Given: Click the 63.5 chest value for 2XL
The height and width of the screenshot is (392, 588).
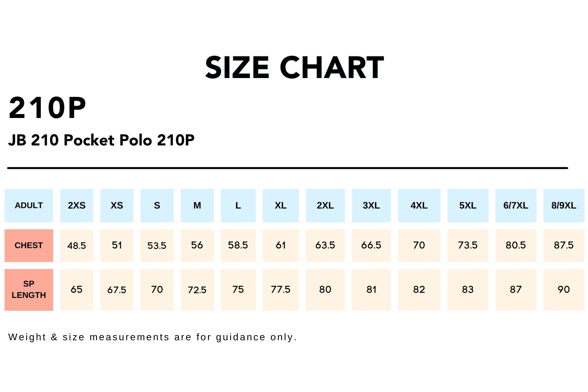Looking at the screenshot, I should 325,245.
